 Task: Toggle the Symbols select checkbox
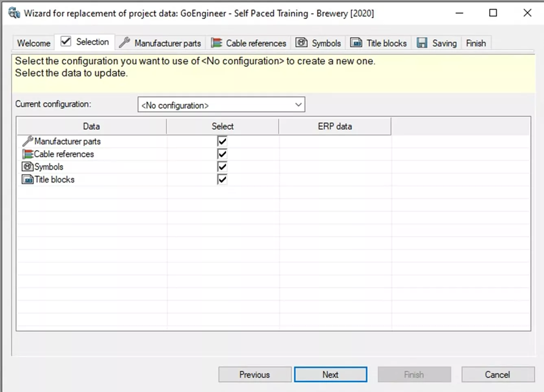tap(222, 167)
